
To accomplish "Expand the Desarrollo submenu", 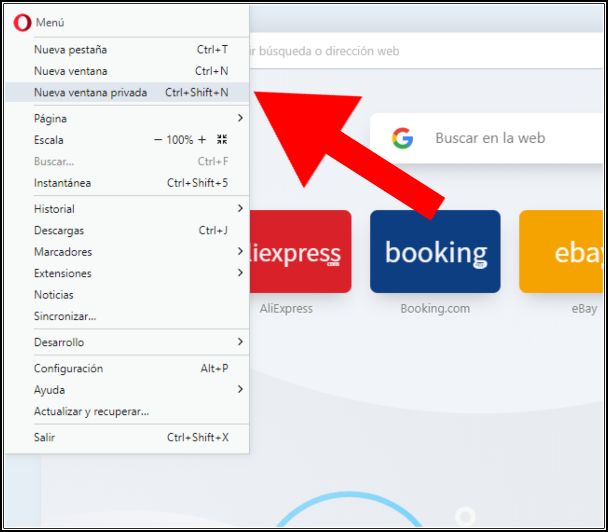I will (x=127, y=342).
